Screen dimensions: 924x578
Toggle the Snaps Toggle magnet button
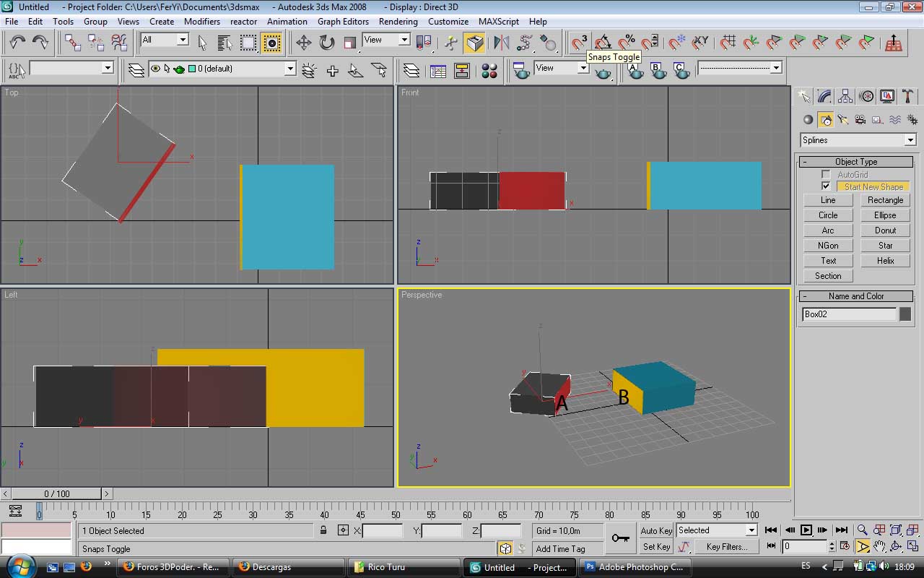pyautogui.click(x=579, y=43)
